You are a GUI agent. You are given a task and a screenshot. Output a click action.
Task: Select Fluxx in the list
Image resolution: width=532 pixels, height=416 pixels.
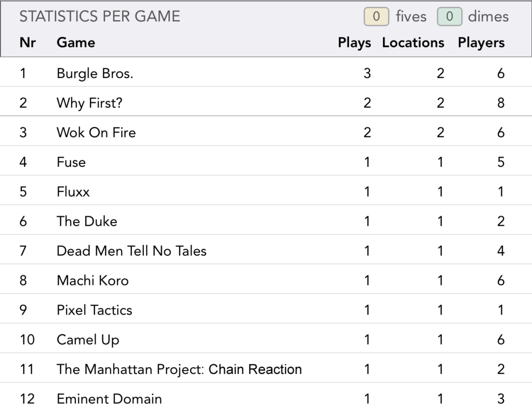point(73,192)
